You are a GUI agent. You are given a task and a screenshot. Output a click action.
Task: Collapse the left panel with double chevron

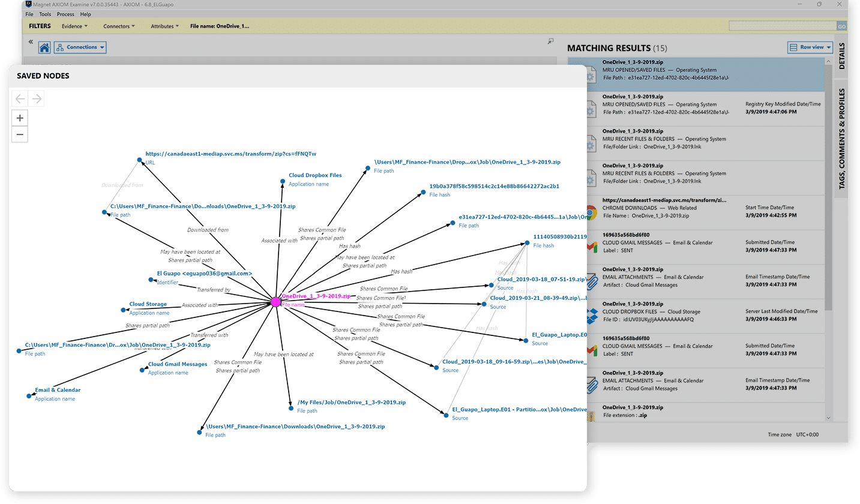click(x=30, y=42)
